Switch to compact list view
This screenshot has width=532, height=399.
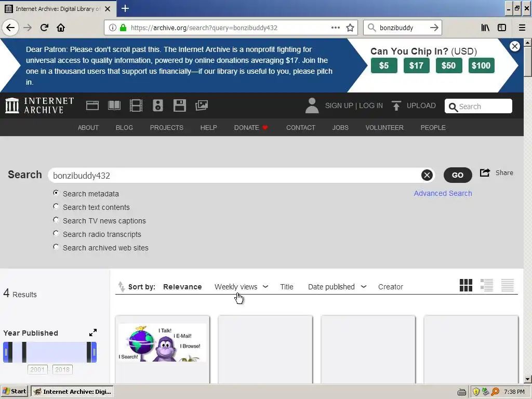point(508,285)
